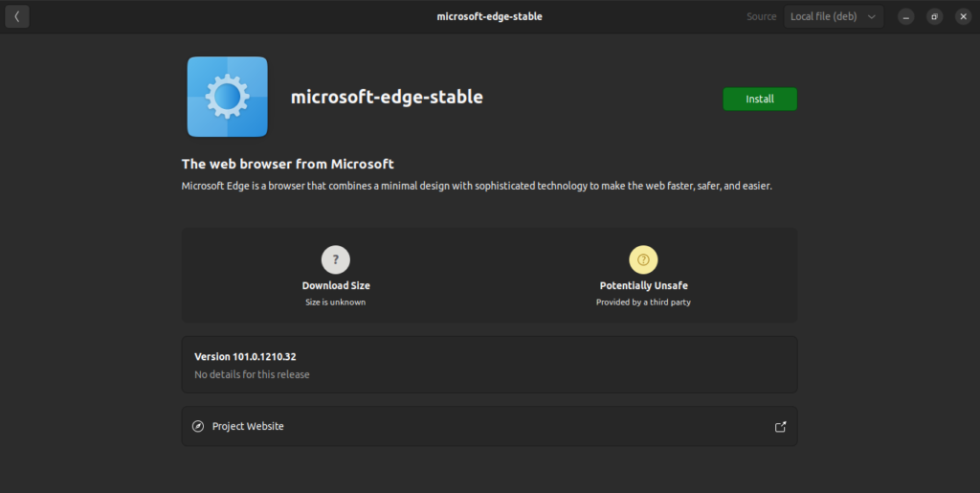Open the Project Website link row
This screenshot has width=980, height=493.
pyautogui.click(x=489, y=426)
